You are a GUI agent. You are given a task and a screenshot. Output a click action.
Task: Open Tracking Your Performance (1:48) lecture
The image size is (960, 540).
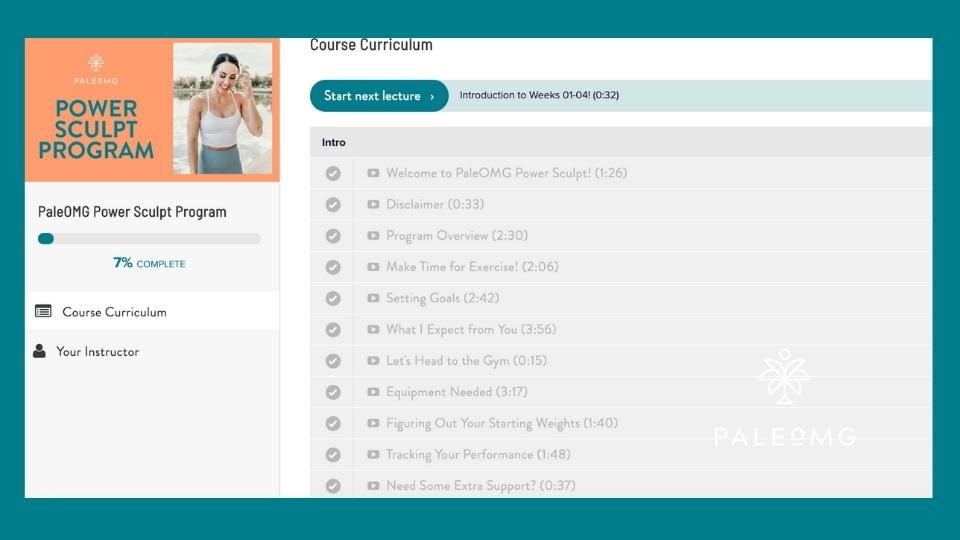tap(478, 454)
